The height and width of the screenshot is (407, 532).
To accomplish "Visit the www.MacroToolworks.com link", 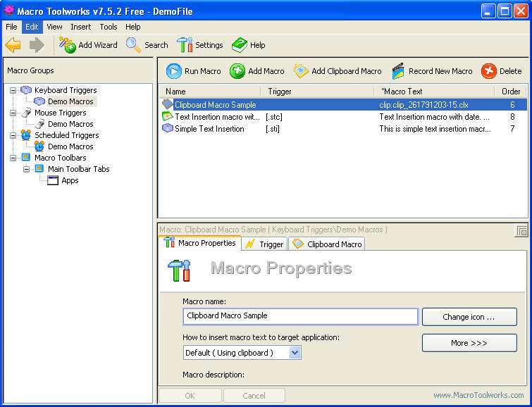I will [x=478, y=395].
